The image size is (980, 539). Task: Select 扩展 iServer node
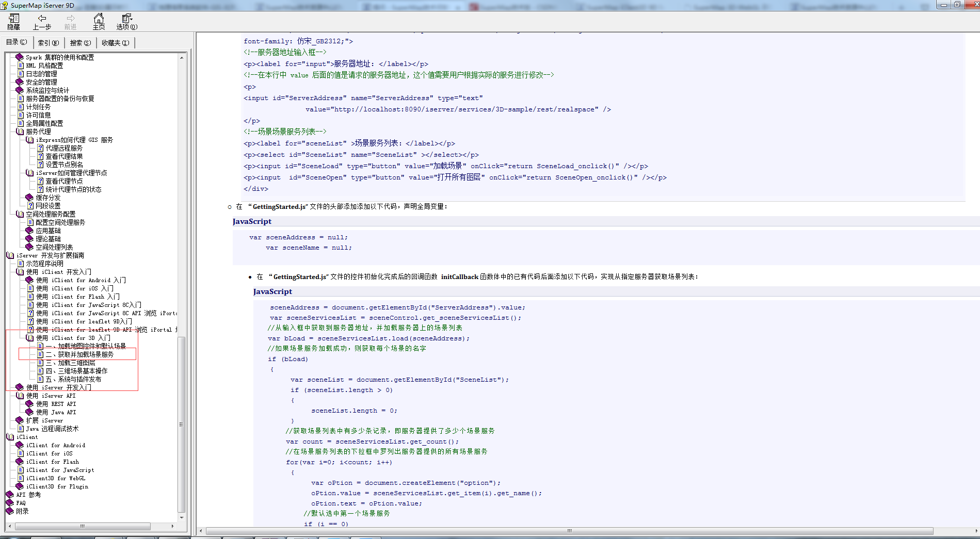point(44,420)
